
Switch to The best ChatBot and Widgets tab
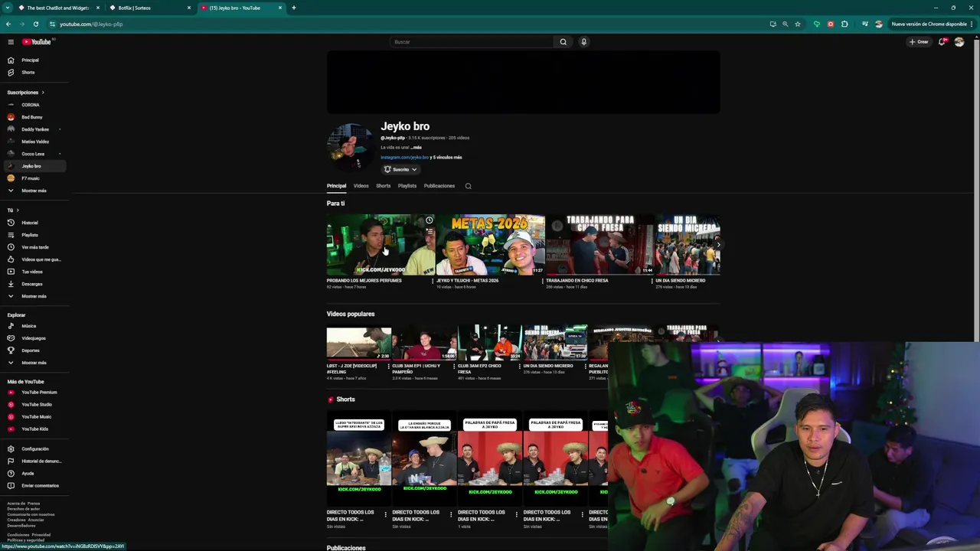pos(59,8)
